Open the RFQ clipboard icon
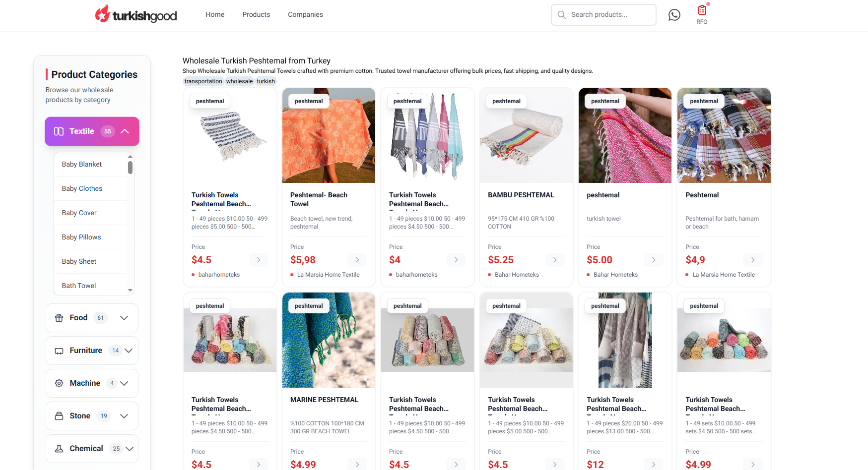868x470 pixels. tap(702, 10)
